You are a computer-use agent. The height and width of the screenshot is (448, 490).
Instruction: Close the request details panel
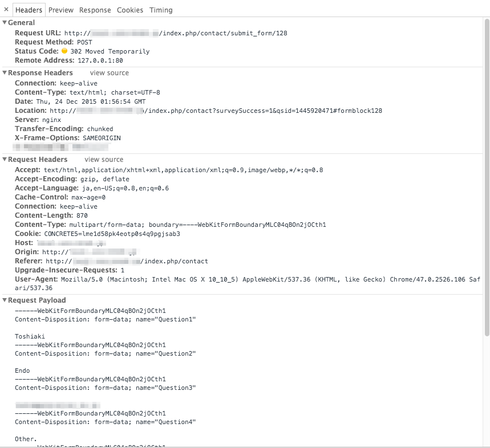pos(6,9)
